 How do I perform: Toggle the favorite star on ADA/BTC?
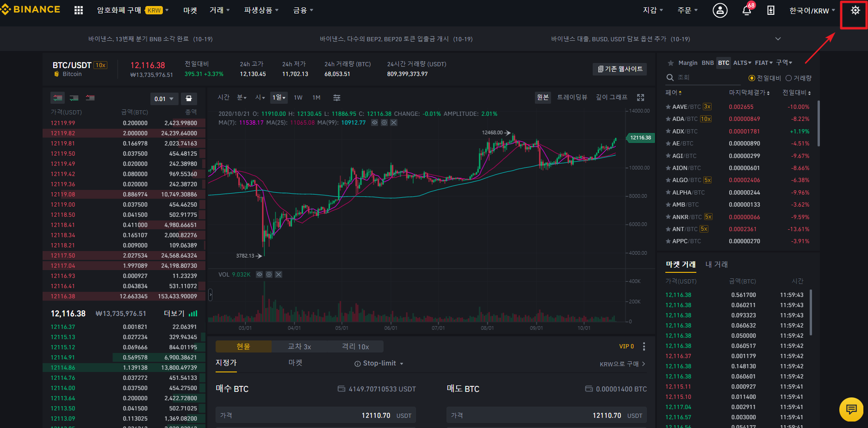click(668, 119)
